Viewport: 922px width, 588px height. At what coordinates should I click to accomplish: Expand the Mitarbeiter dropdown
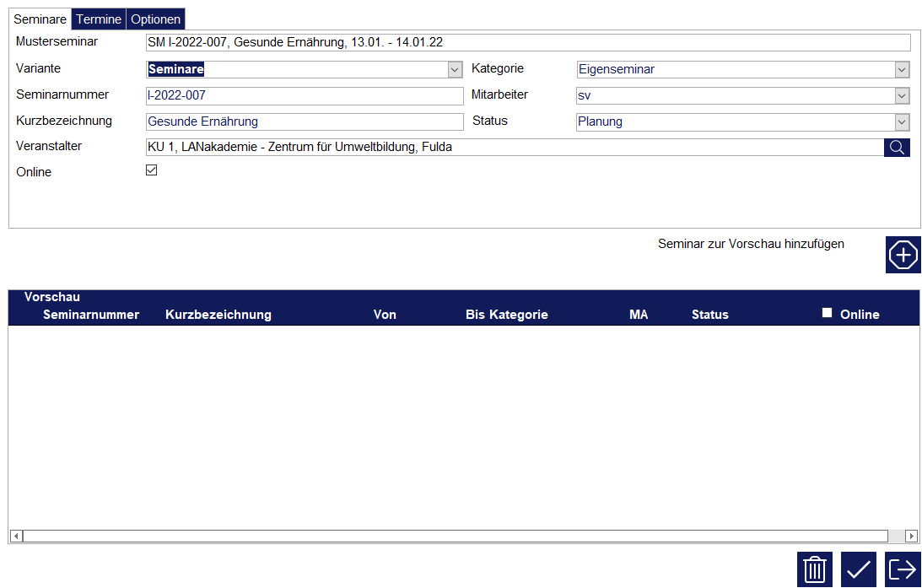[x=902, y=96]
